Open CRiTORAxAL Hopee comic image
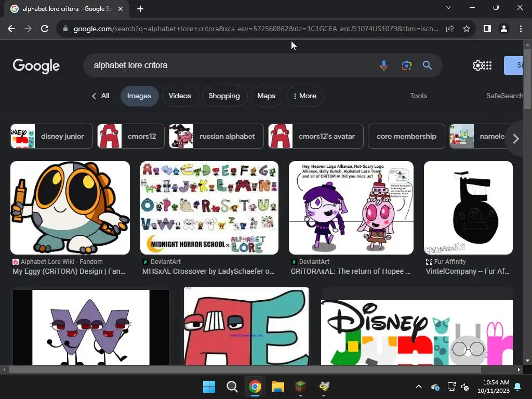 point(351,208)
